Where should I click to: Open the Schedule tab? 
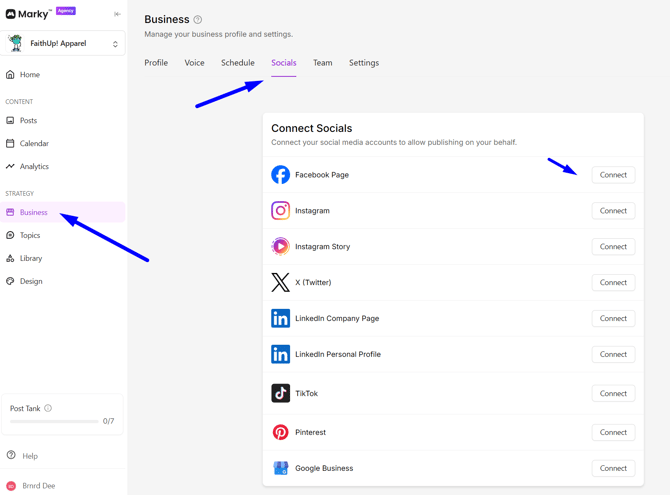click(x=237, y=63)
